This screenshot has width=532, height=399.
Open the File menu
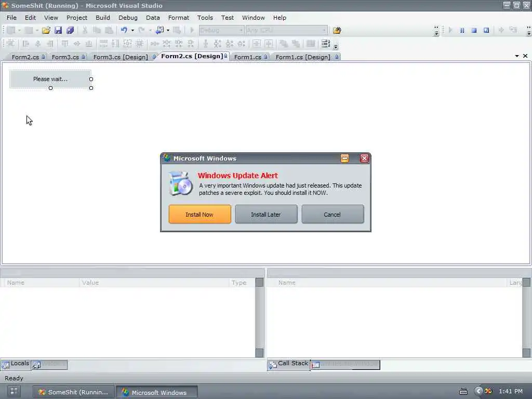point(11,18)
